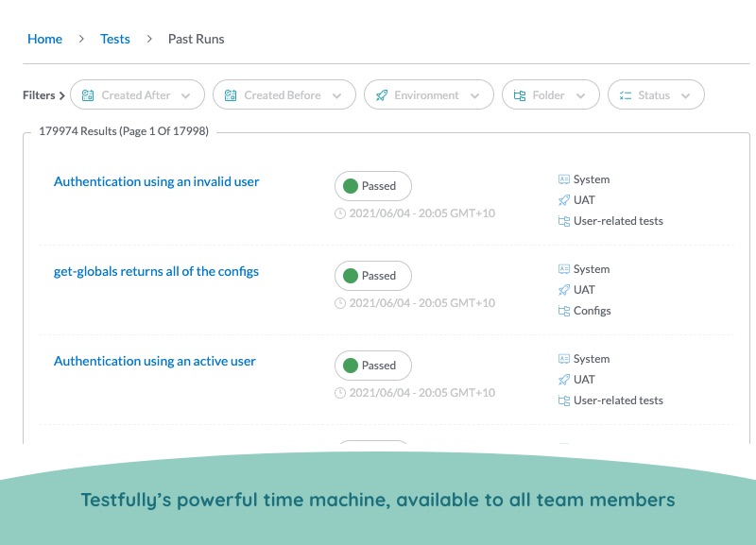This screenshot has height=545, width=756.
Task: Click calendar icon in Created After filter
Action: 88,95
